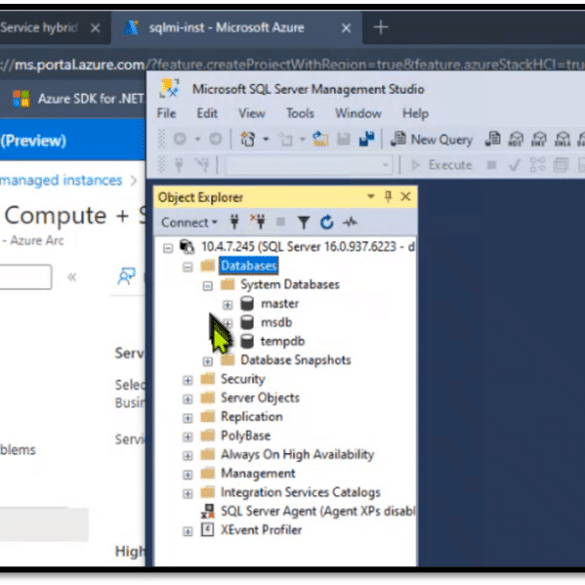Expand the master database node
This screenshot has width=585, height=585.
[227, 305]
